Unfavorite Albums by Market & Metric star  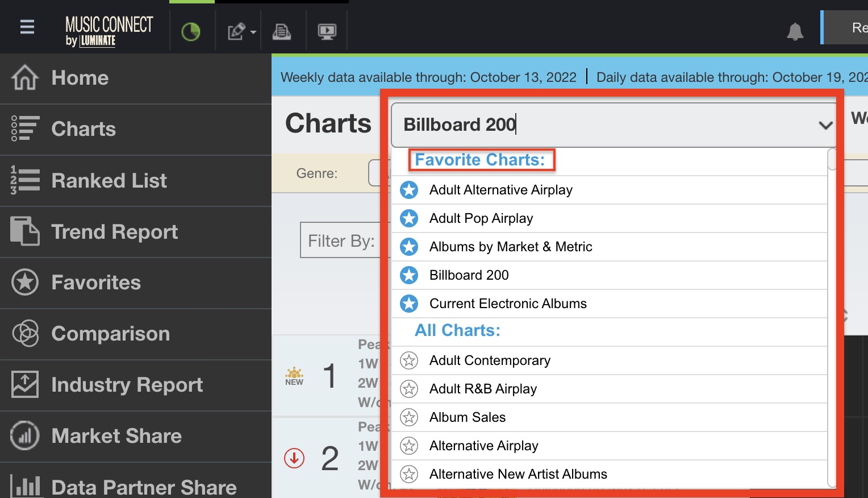(x=409, y=247)
